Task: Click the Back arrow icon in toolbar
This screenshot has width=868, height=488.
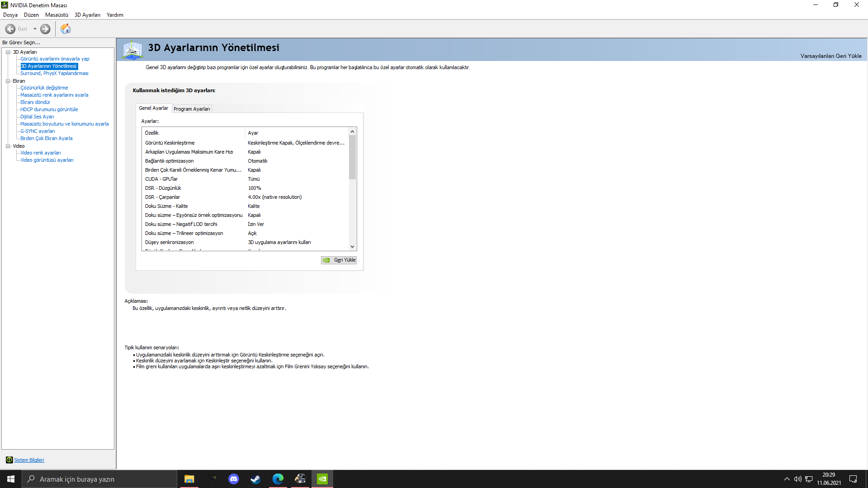Action: pos(10,29)
